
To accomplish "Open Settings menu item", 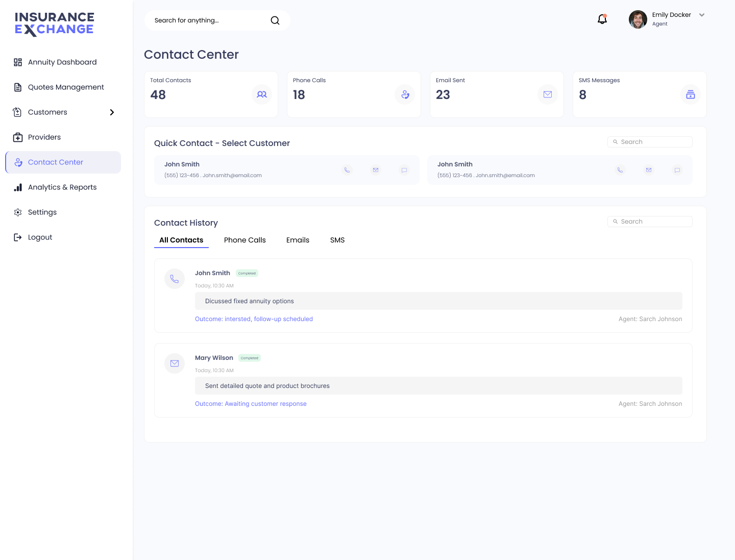I will pos(63,212).
